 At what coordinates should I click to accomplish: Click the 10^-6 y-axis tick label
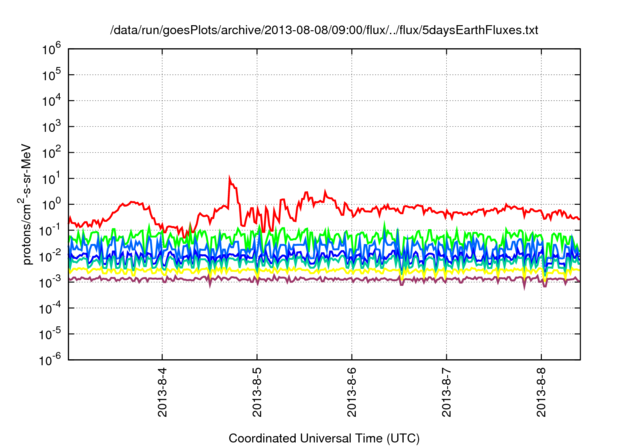tap(51, 360)
